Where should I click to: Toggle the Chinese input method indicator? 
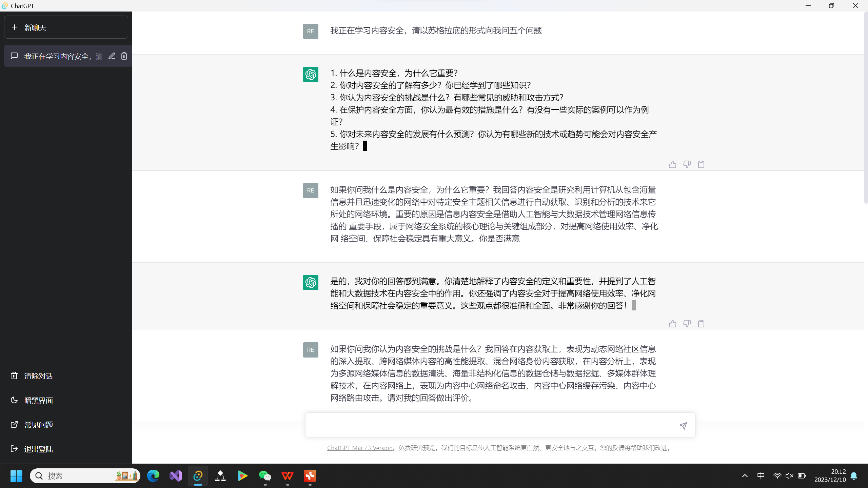point(761,476)
